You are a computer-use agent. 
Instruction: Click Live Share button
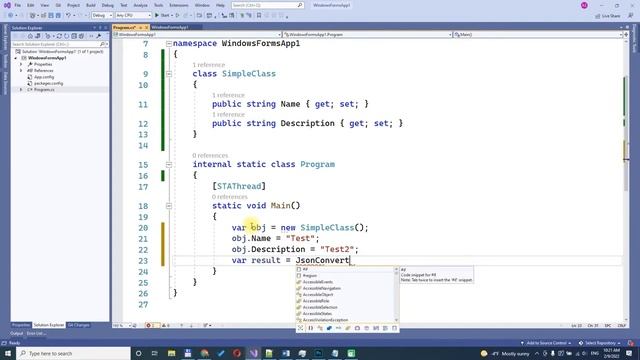(x=608, y=16)
